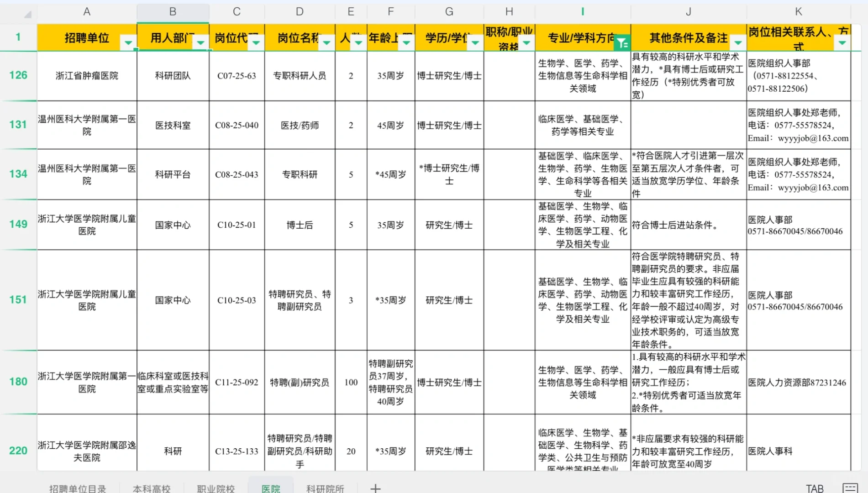Viewport: 868px width, 493px height.
Task: Switch to the 招聘单位目录 sheet tab
Action: point(78,488)
